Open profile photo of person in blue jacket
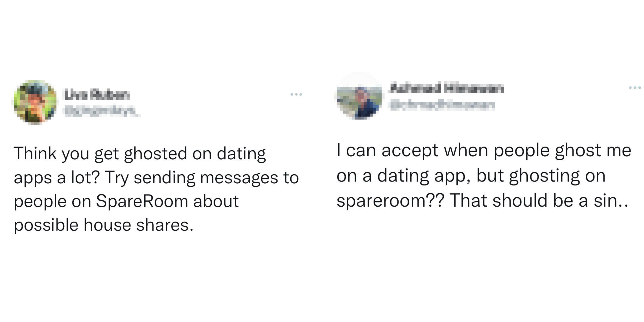 [x=359, y=96]
